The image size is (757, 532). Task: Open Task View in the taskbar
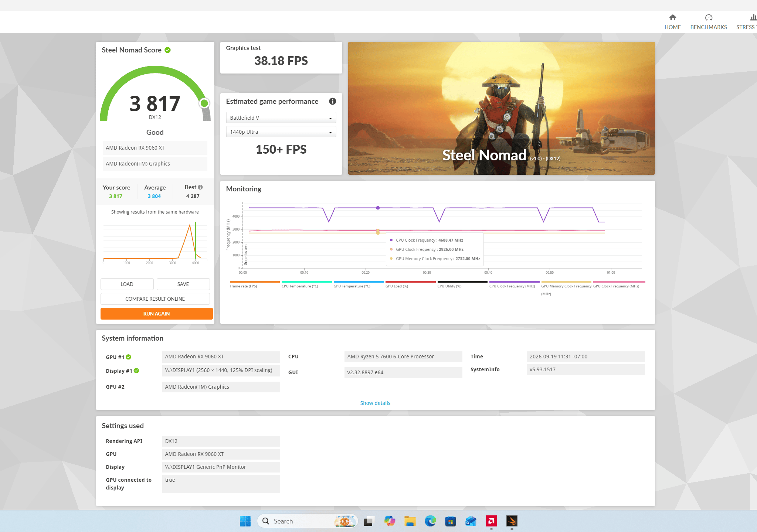coord(369,521)
